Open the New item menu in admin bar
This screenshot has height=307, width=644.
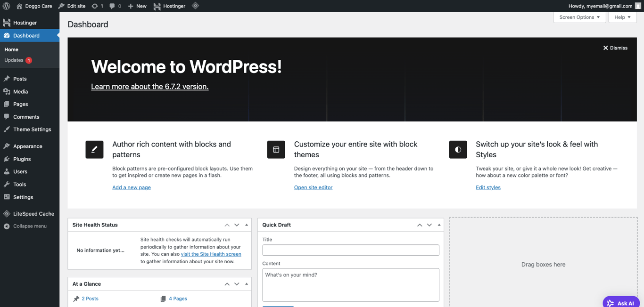coord(137,6)
